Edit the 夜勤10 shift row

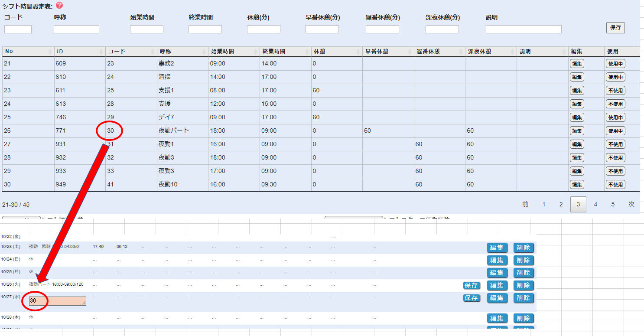(576, 185)
